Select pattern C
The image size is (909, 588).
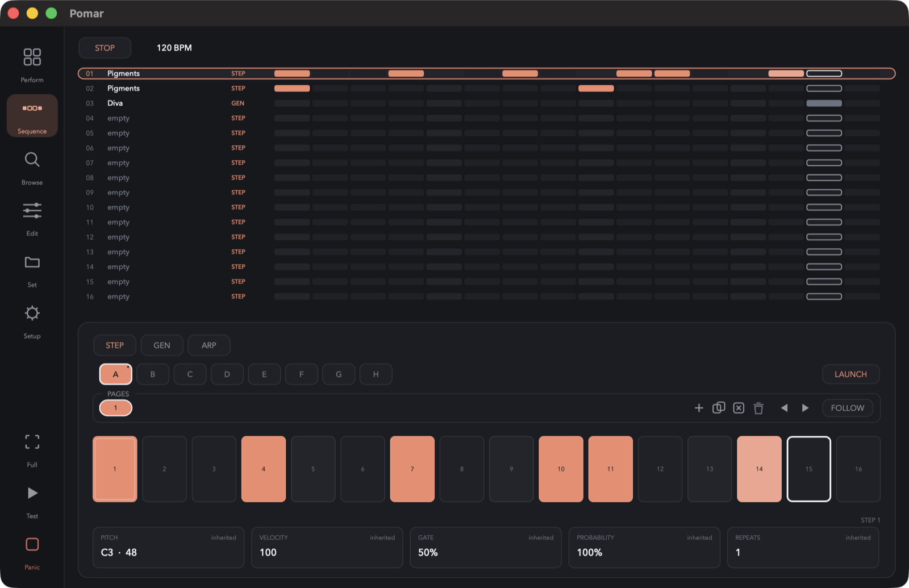point(190,374)
